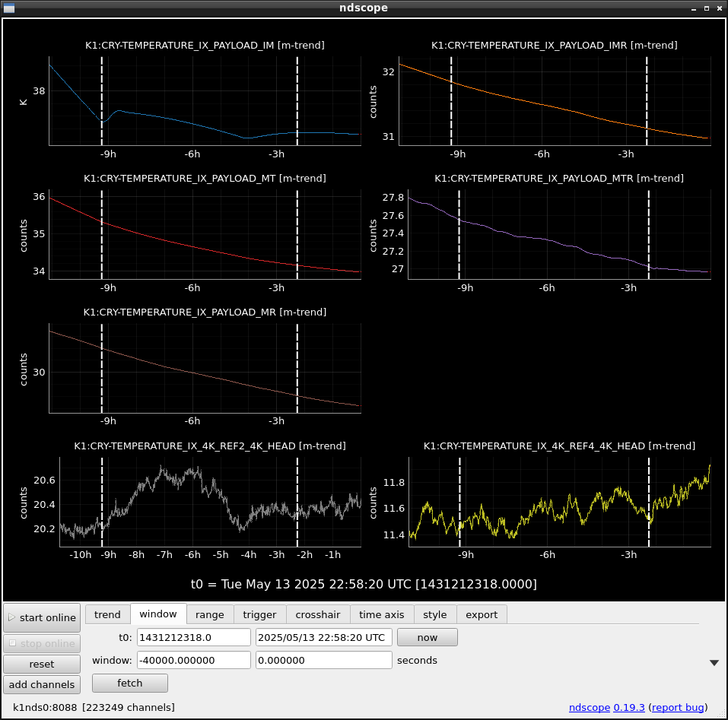728x720 pixels.
Task: Open the range tab
Action: 210,614
